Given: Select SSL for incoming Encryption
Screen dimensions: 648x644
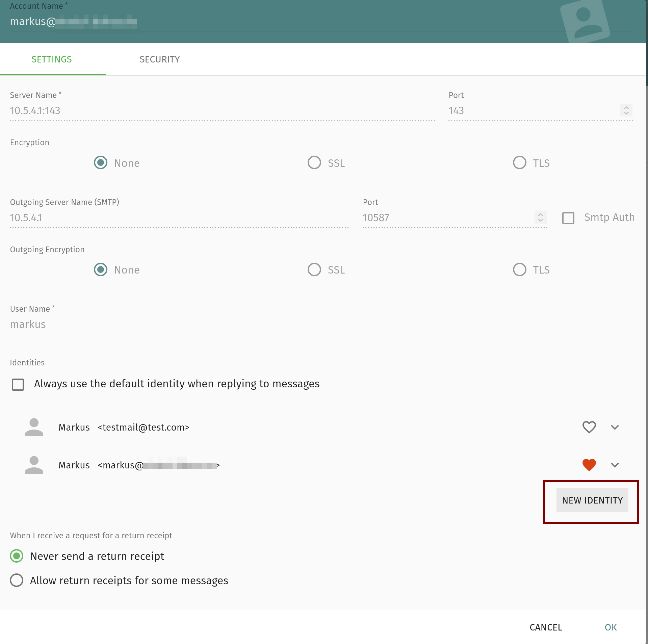Looking at the screenshot, I should click(x=314, y=163).
